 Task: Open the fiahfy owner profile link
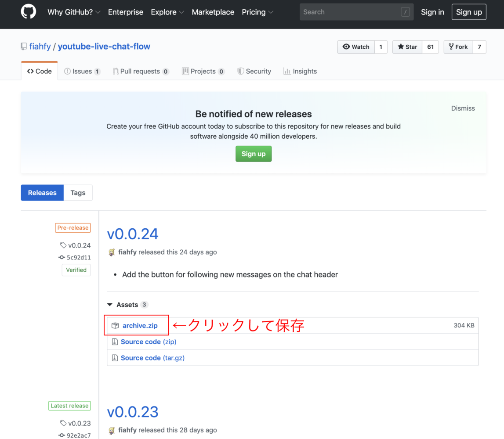coord(40,47)
